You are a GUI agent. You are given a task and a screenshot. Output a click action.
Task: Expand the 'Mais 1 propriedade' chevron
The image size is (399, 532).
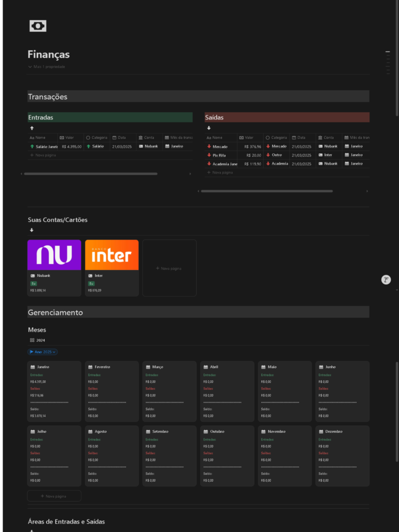pyautogui.click(x=30, y=67)
